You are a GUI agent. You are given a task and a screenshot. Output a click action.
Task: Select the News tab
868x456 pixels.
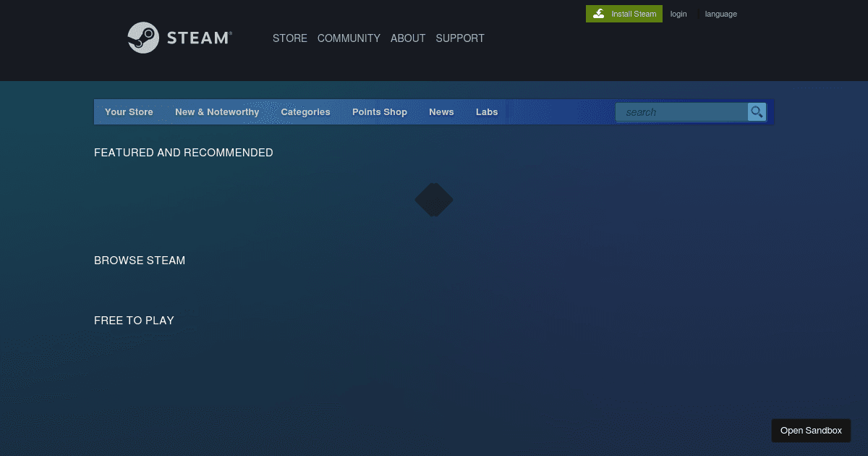(441, 112)
